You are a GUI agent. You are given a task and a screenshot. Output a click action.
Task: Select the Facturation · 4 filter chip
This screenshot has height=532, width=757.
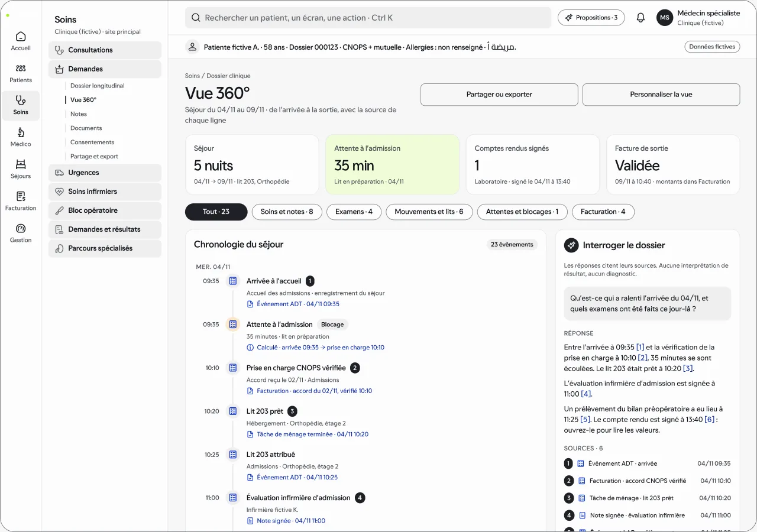tap(603, 212)
